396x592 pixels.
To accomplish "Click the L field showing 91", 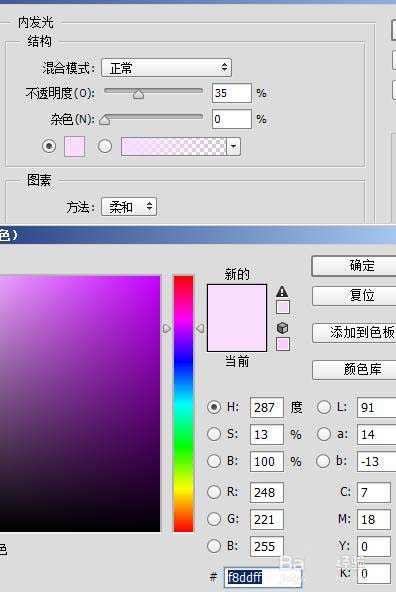I will pos(376,407).
